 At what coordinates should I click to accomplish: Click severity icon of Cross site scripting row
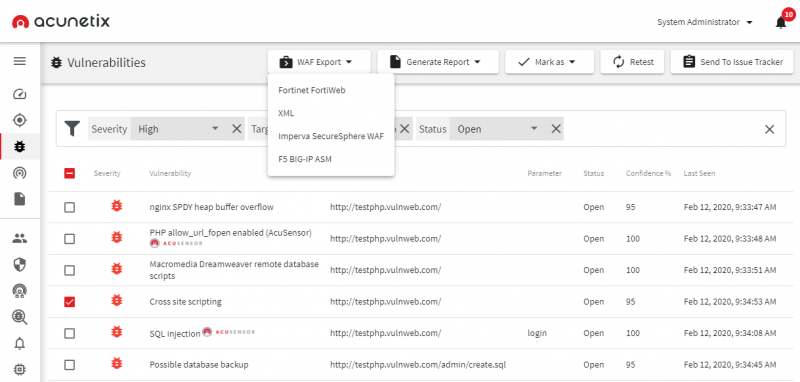click(x=117, y=300)
